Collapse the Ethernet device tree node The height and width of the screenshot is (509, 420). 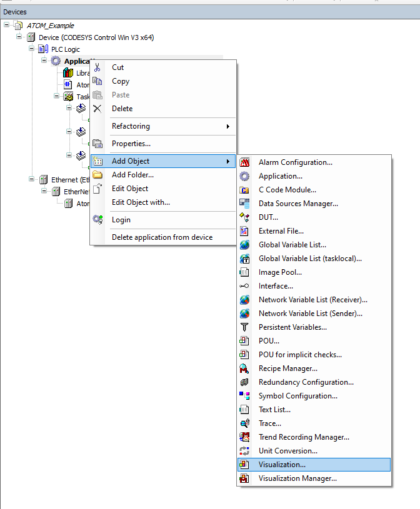click(x=32, y=179)
